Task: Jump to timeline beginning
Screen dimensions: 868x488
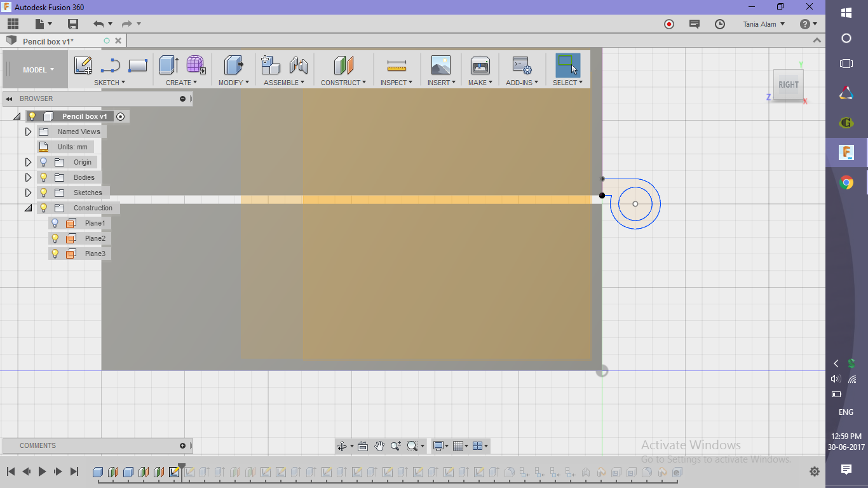Action: 11,471
